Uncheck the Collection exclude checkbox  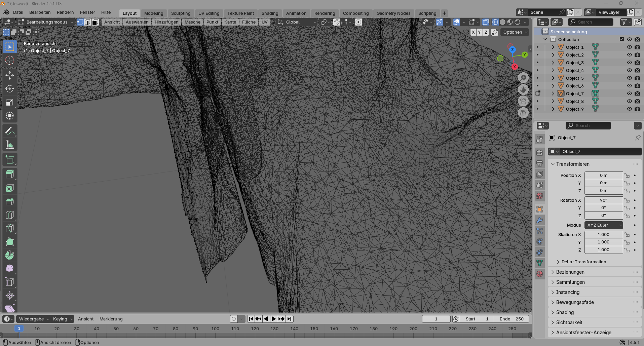(622, 39)
